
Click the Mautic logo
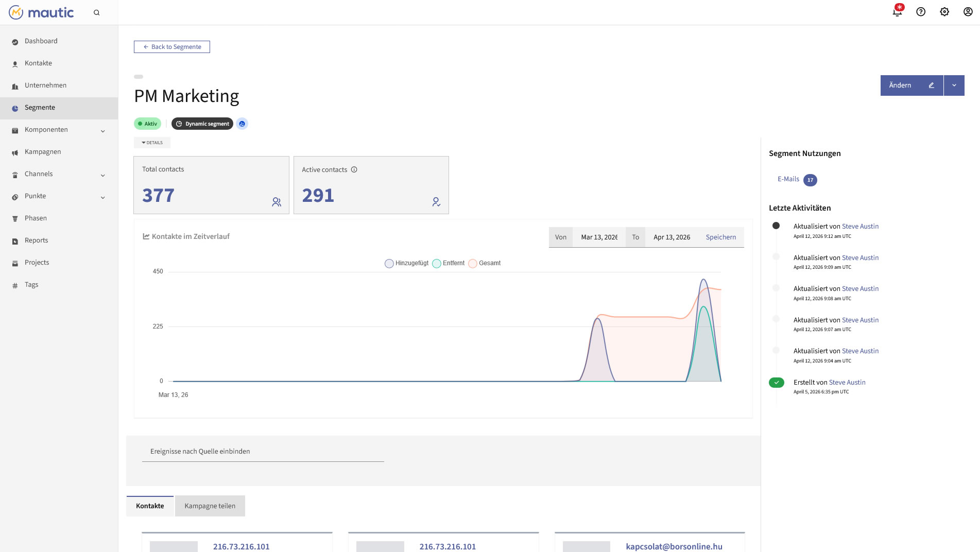tap(41, 12)
